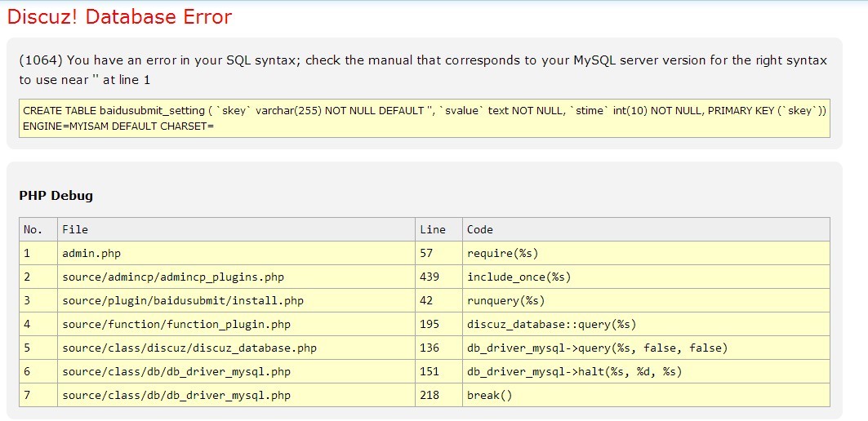Image resolution: width=868 pixels, height=421 pixels.
Task: Click the break() code cell
Action: coord(490,395)
